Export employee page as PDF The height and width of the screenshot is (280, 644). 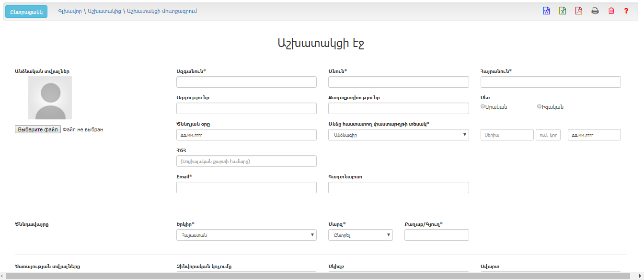tap(579, 11)
